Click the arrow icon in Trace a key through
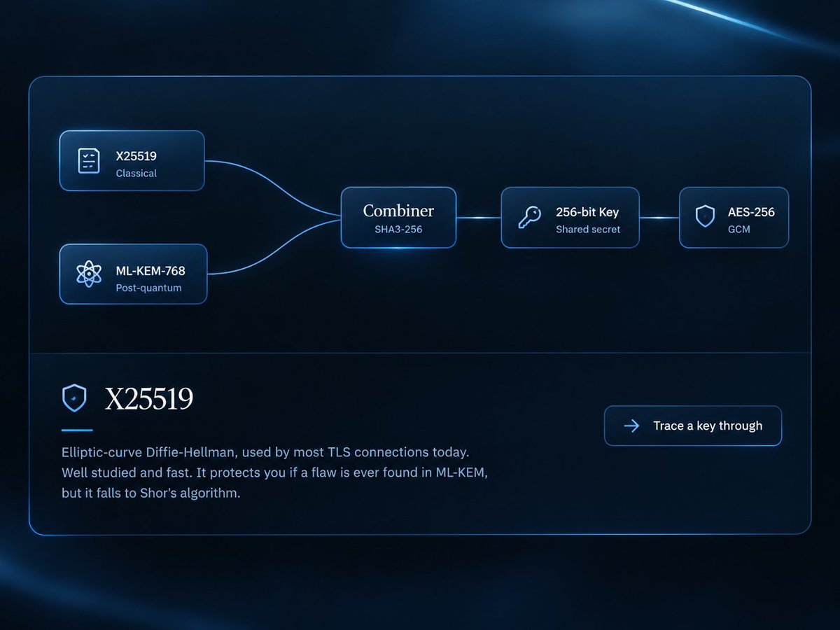 [x=631, y=426]
